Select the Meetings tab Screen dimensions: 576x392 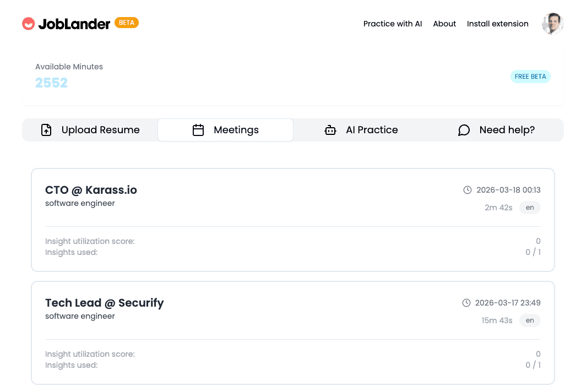[x=225, y=130]
